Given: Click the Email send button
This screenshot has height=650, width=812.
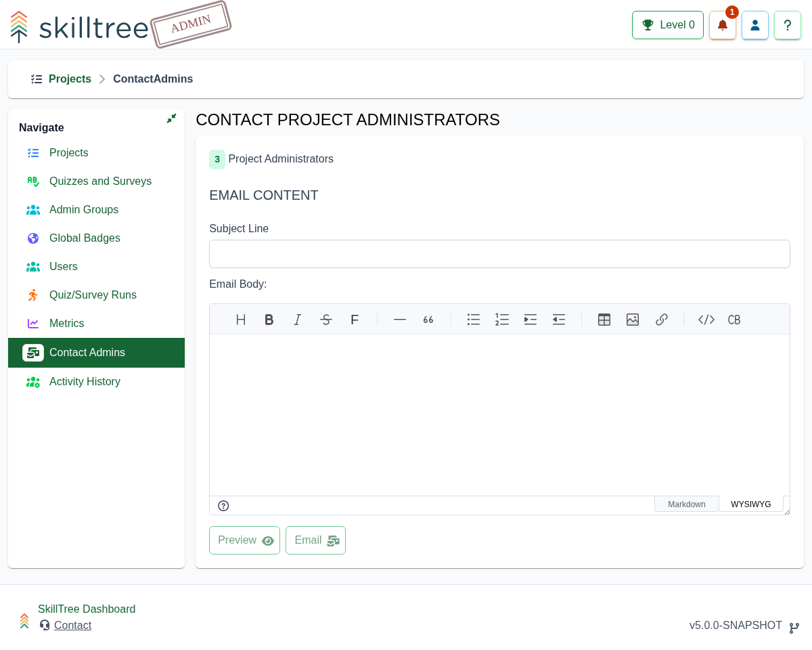Looking at the screenshot, I should pyautogui.click(x=315, y=540).
